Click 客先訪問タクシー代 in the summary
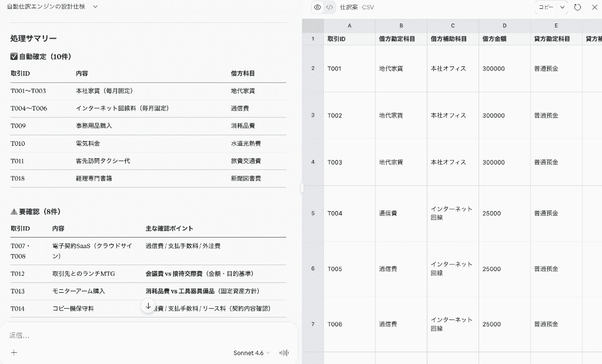Image resolution: width=602 pixels, height=364 pixels. [103, 161]
